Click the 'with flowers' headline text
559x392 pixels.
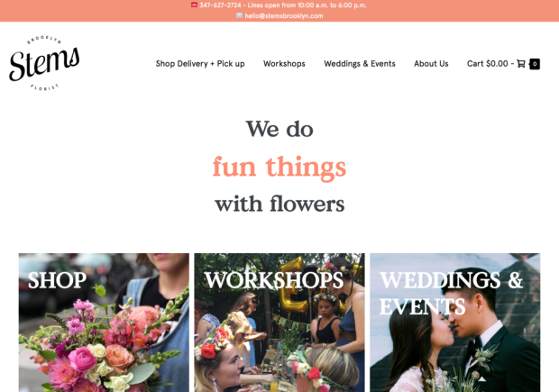279,204
